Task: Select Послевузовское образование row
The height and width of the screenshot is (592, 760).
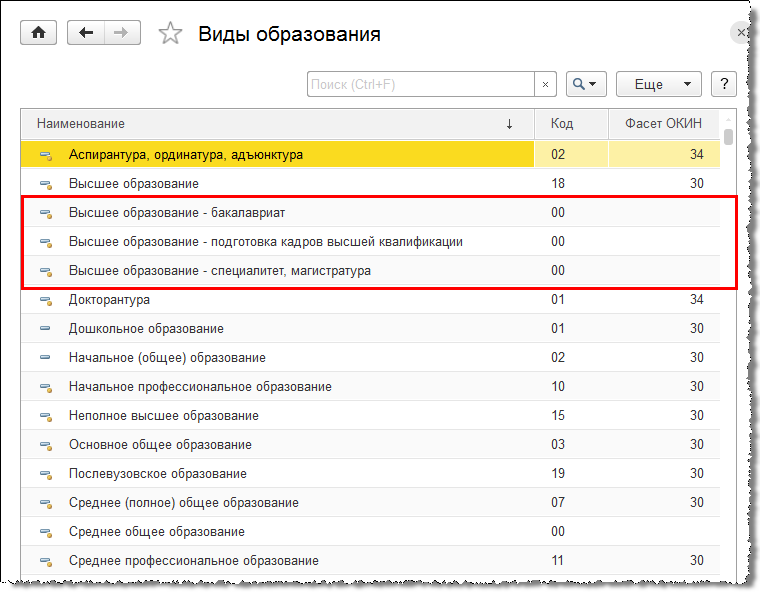Action: pos(371,474)
